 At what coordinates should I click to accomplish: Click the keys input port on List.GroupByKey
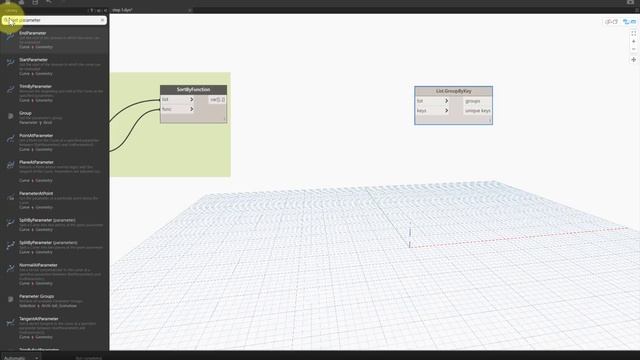pos(432,110)
